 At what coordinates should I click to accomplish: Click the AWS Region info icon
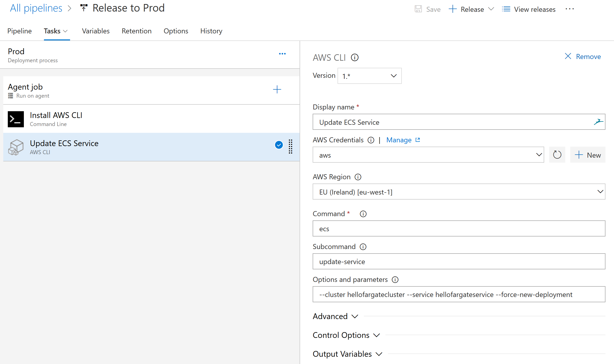coord(358,177)
